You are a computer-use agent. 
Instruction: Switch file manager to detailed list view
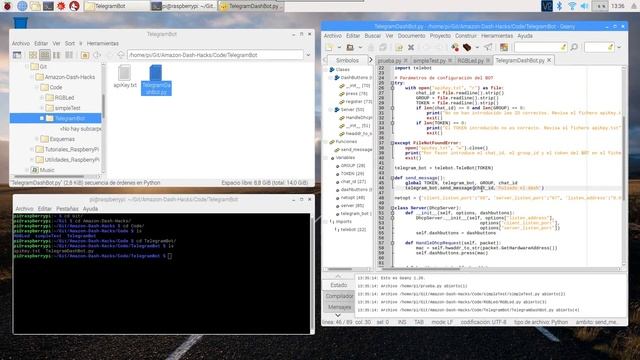pos(69,55)
